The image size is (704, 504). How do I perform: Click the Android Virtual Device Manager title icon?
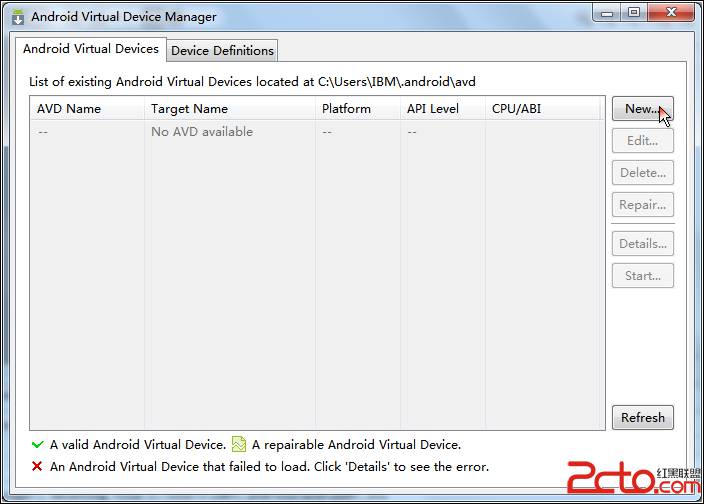18,17
